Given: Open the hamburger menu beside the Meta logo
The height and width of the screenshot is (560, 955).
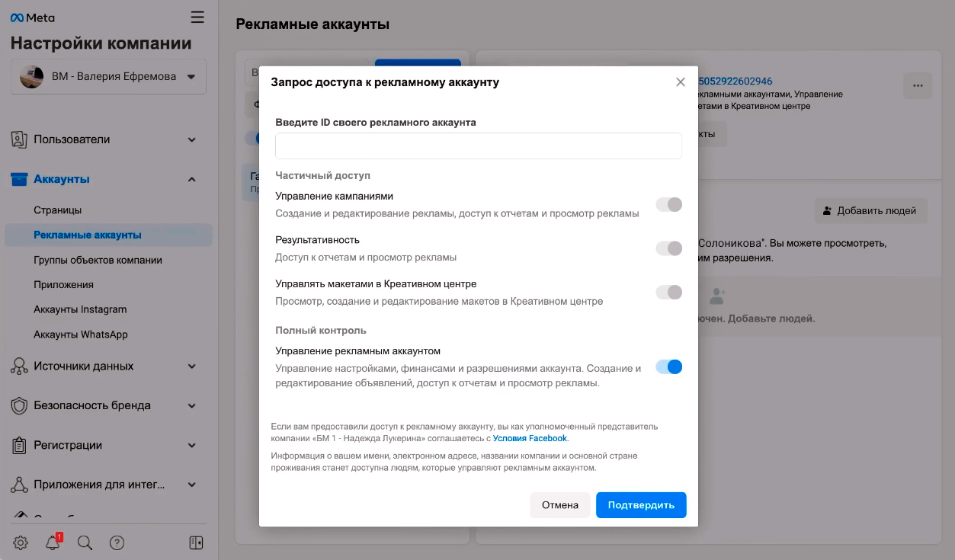Looking at the screenshot, I should point(197,17).
